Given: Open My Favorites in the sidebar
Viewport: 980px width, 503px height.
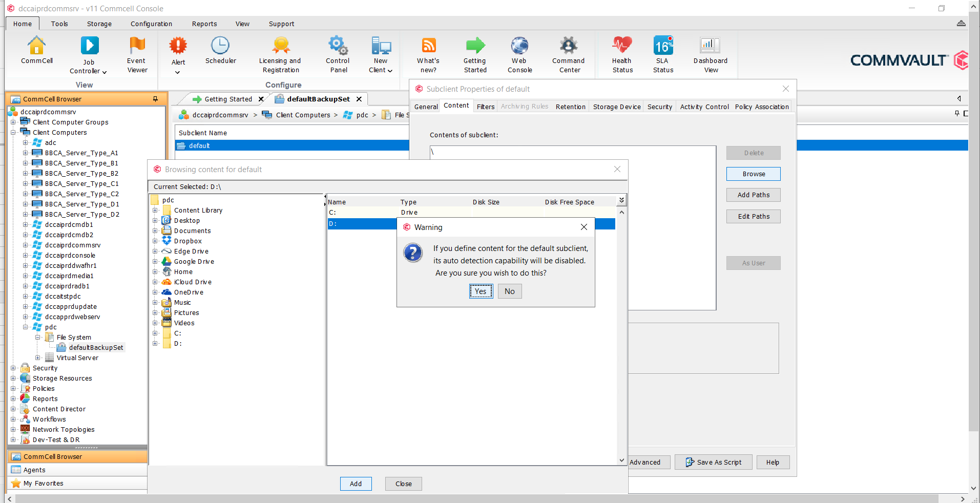Looking at the screenshot, I should point(77,483).
